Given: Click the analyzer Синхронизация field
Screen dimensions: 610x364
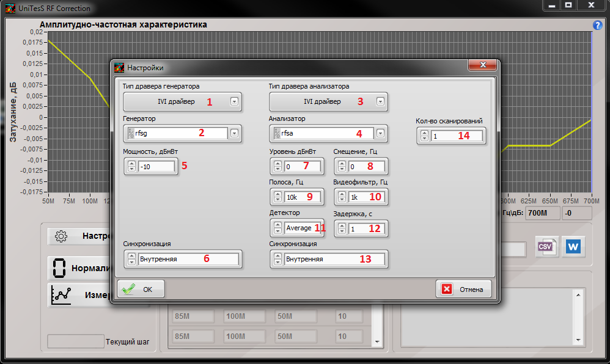Looking at the screenshot, I should pyautogui.click(x=334, y=259).
